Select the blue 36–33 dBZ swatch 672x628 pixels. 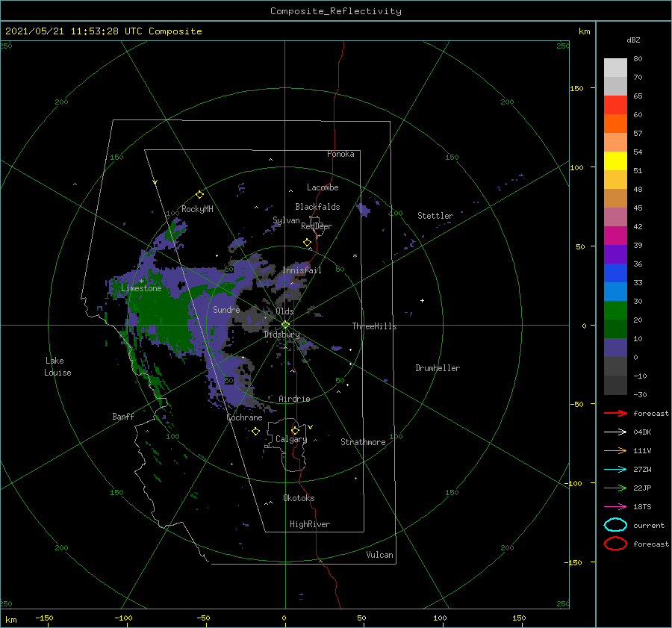pyautogui.click(x=615, y=273)
